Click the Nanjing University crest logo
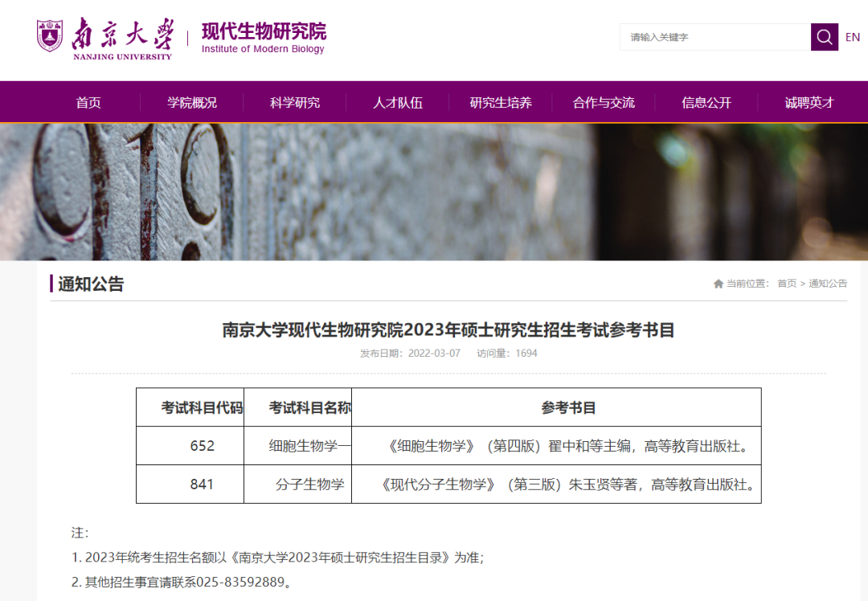The width and height of the screenshot is (868, 601). (50, 36)
